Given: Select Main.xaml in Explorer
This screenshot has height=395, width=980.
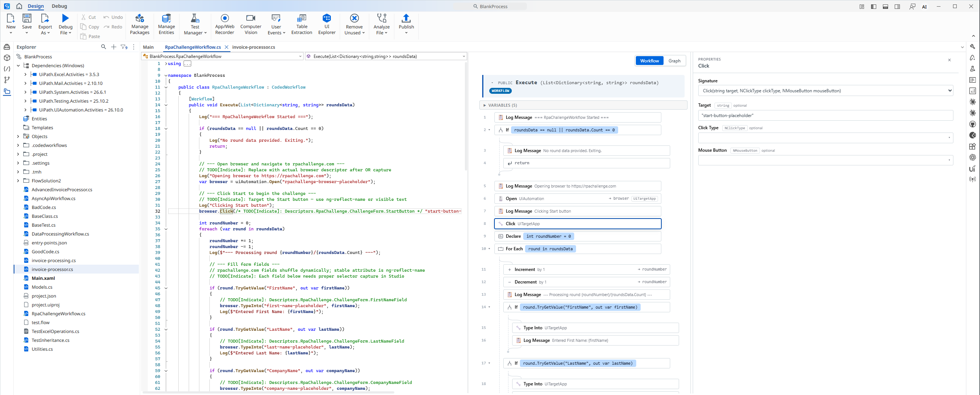Looking at the screenshot, I should (43, 278).
